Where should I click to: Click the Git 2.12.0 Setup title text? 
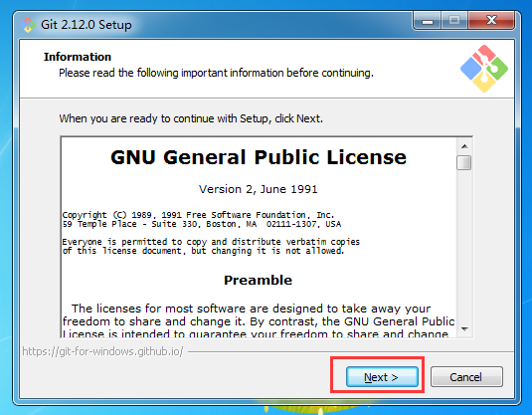tap(87, 25)
